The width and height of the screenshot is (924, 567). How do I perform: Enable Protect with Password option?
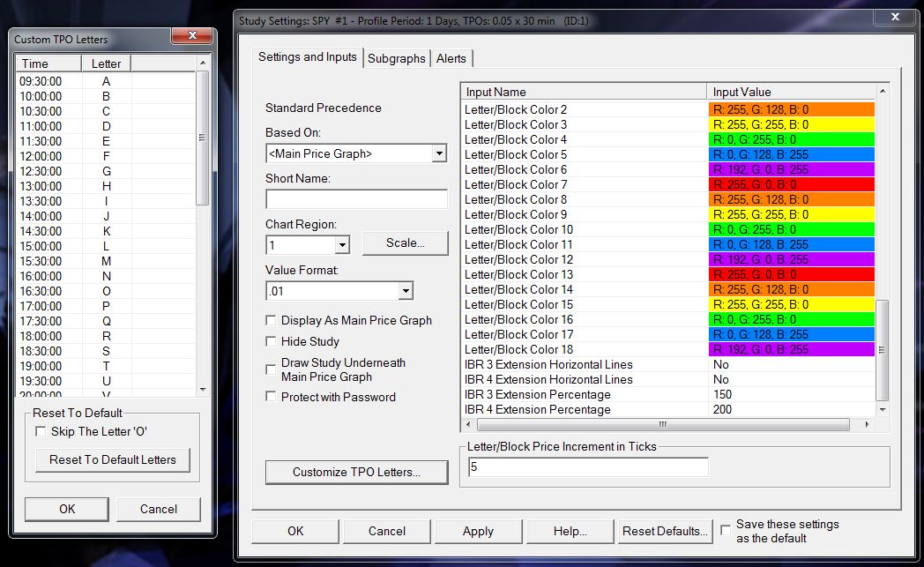point(272,397)
